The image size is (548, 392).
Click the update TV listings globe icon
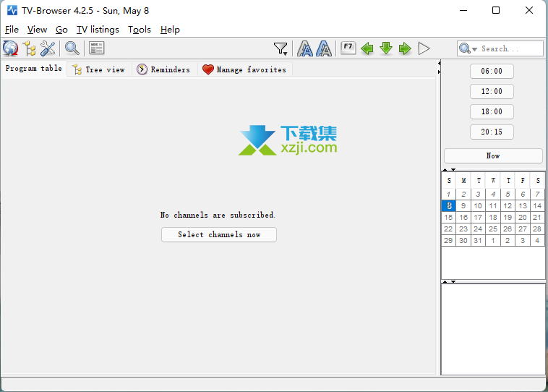click(x=11, y=48)
